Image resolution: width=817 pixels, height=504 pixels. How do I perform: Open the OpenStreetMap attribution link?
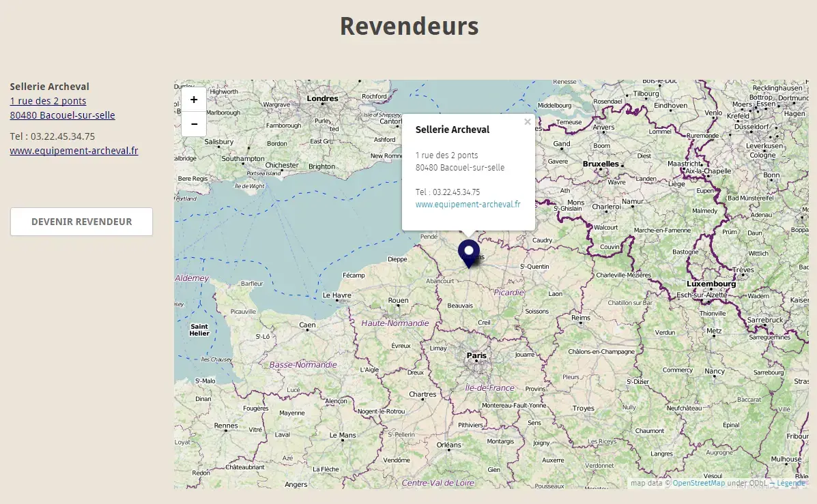tap(698, 483)
